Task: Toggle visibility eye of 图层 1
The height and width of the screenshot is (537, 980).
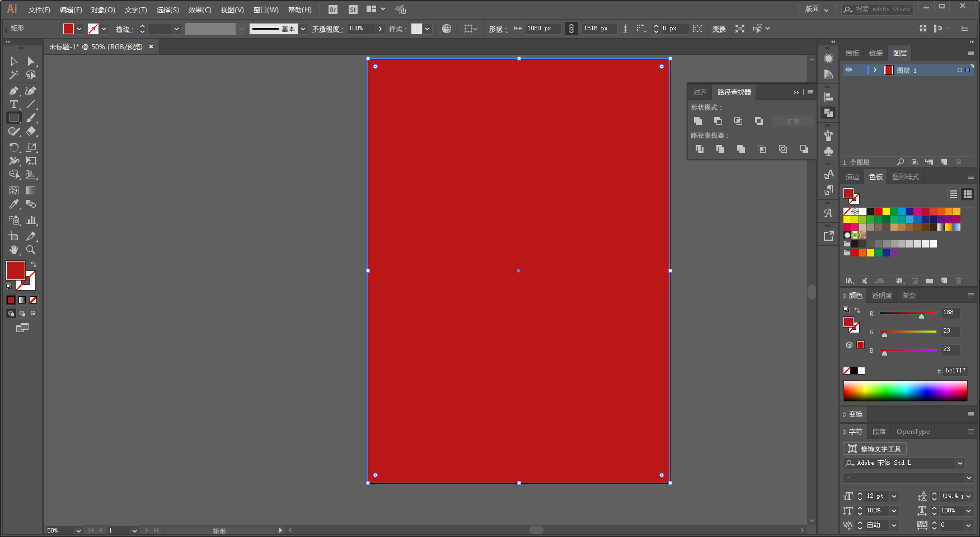Action: 848,70
